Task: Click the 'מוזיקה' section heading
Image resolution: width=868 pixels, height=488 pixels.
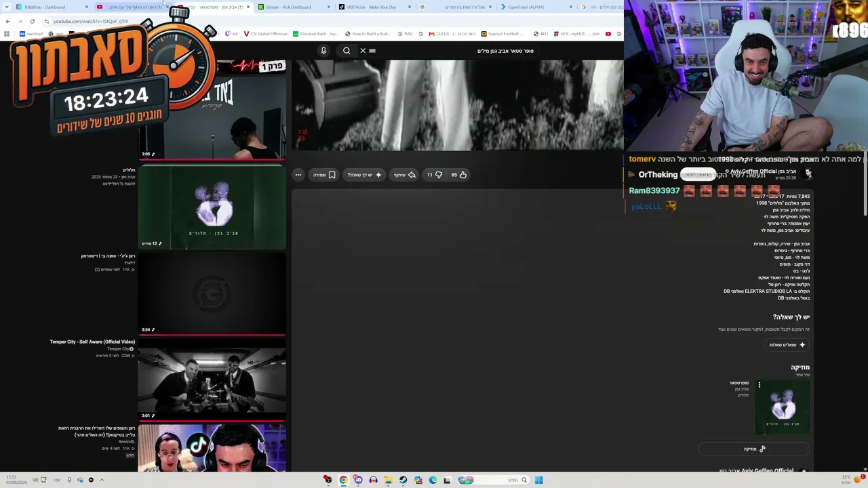Action: tap(800, 367)
